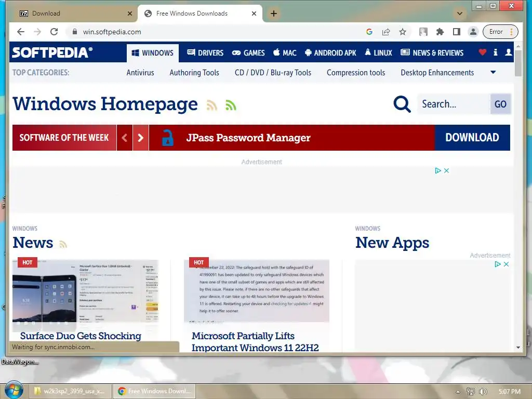This screenshot has width=532, height=399.
Task: Click the browser forward arrow
Action: [x=37, y=32]
